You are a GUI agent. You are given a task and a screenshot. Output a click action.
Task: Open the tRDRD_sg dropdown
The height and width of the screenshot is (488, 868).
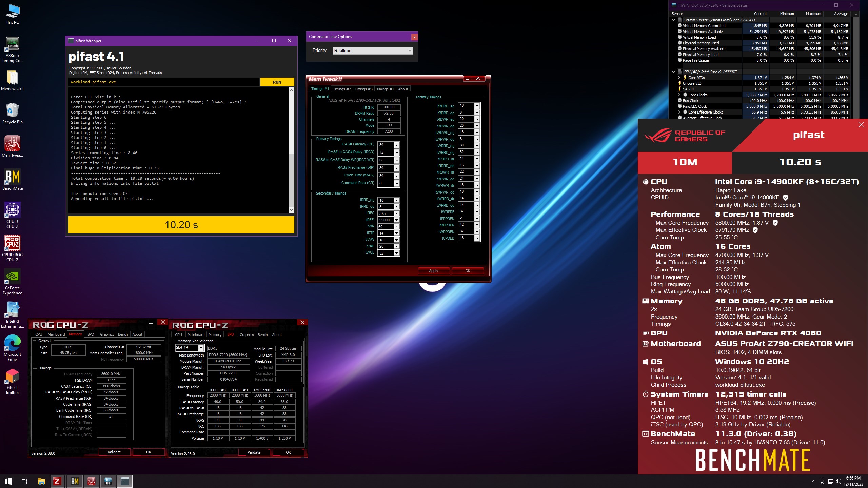(x=477, y=106)
